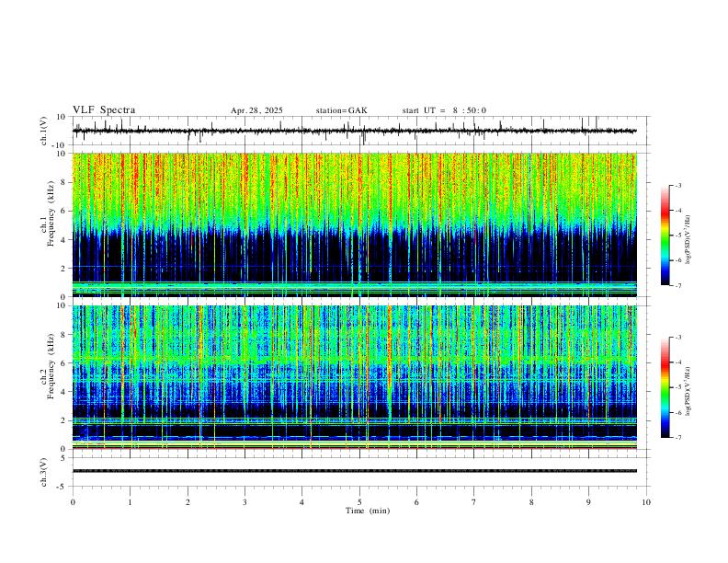Click the '-3' value on ch.1 color bar
The width and height of the screenshot is (728, 563).
coord(677,185)
